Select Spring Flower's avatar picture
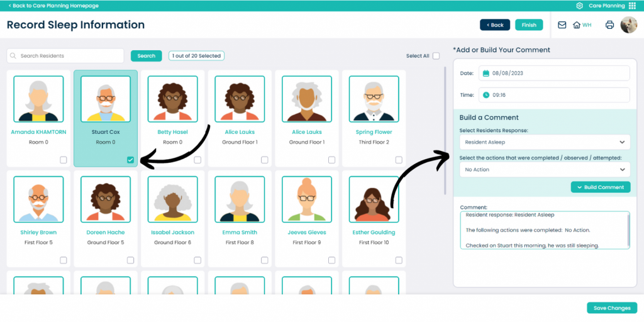The width and height of the screenshot is (644, 322). point(374,99)
